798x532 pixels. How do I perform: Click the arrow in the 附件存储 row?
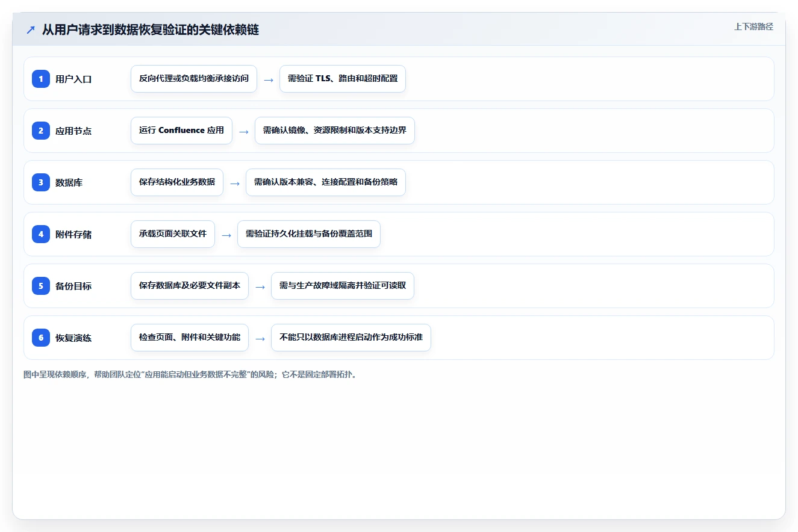tap(226, 235)
